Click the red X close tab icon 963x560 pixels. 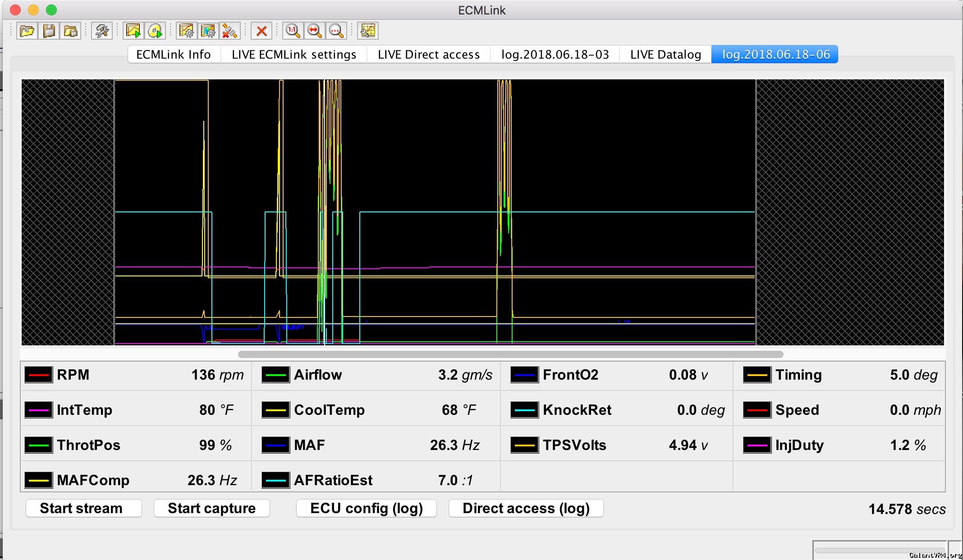click(261, 31)
